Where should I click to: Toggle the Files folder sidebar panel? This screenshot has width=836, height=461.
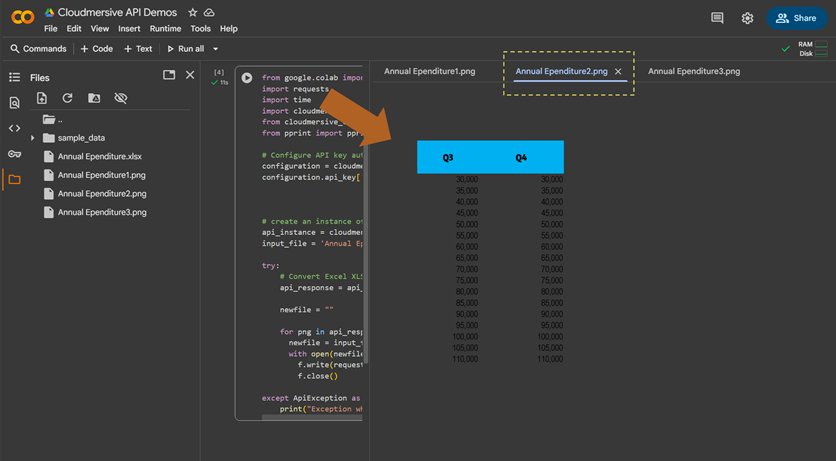[14, 180]
